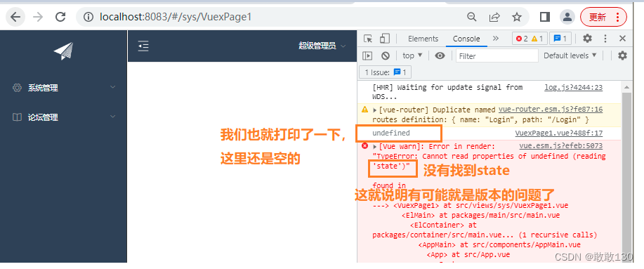Switch to the Elements tab

pos(423,39)
